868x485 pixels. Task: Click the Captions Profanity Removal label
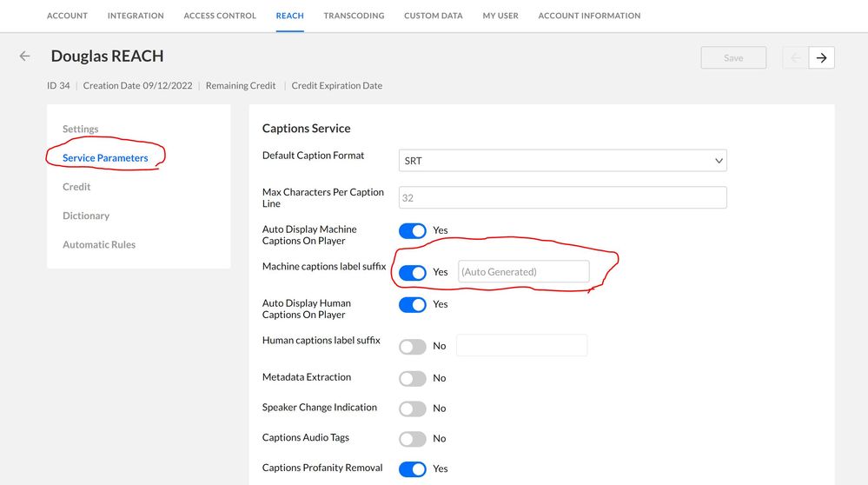(x=322, y=468)
